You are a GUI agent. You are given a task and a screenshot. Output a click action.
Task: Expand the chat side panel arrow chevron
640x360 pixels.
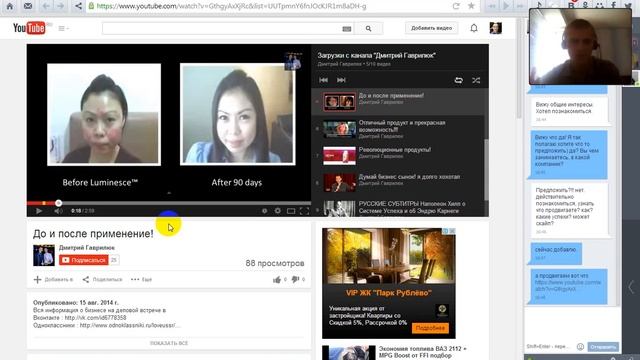coord(631,287)
